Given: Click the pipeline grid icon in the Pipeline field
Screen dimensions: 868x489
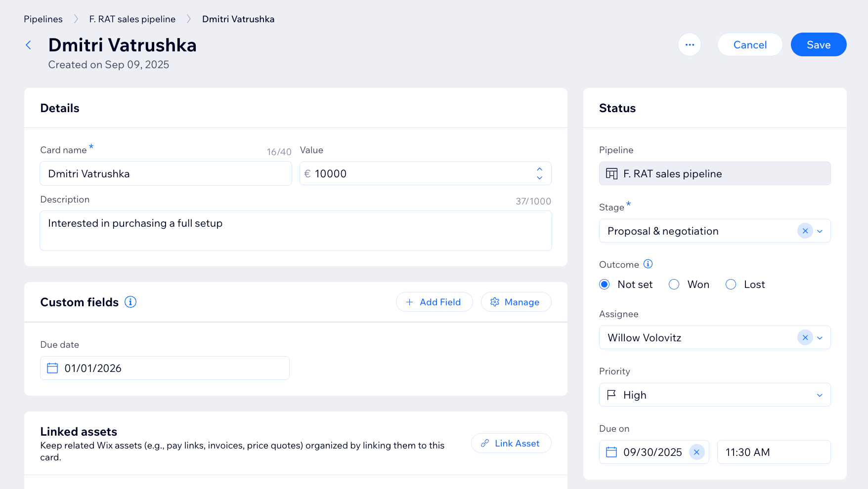Looking at the screenshot, I should pos(611,173).
